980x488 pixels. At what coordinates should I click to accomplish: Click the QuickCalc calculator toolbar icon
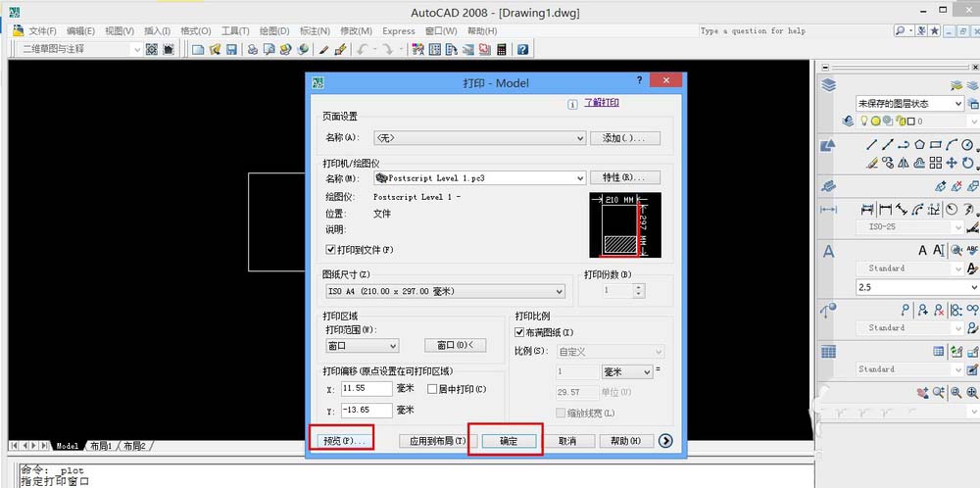501,49
